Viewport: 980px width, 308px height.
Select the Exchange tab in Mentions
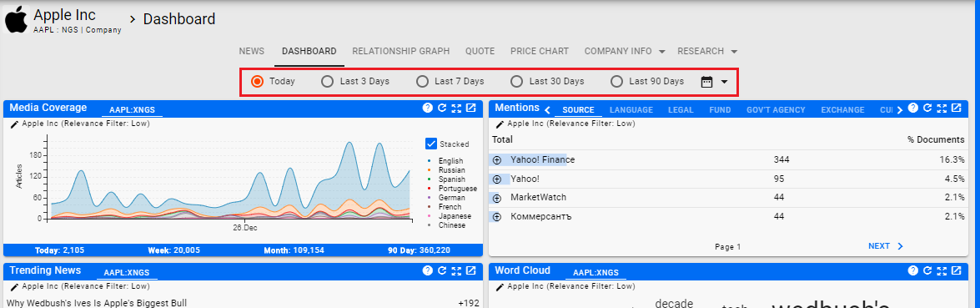[x=842, y=109]
